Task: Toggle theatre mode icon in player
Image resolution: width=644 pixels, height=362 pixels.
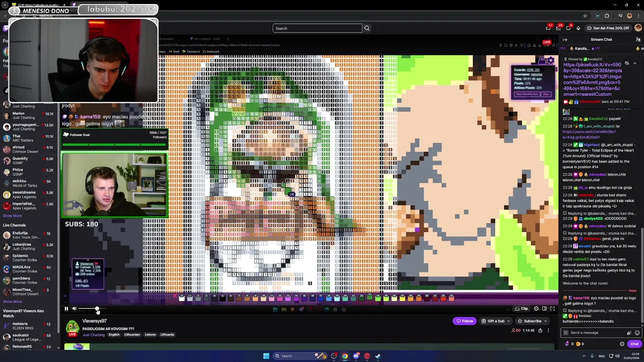Action: pyautogui.click(x=544, y=309)
